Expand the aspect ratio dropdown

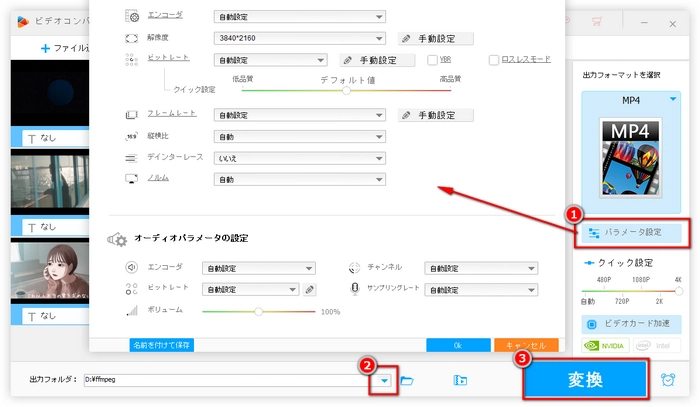[300, 137]
